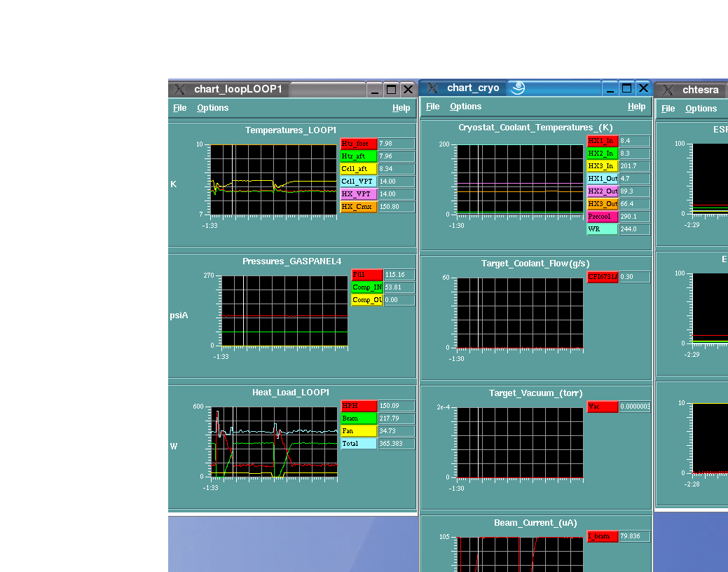The image size is (728, 572).
Task: Click inside the Target_Coolant_Flow plot area
Action: pos(520,313)
